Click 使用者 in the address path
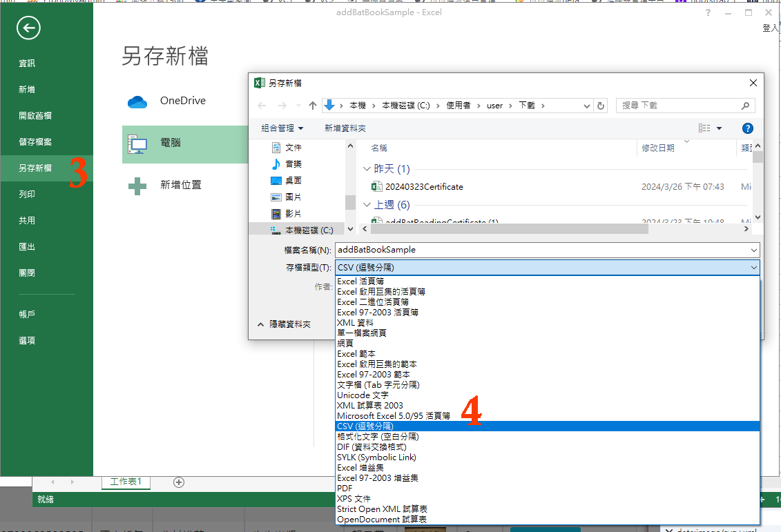781x532 pixels. pyautogui.click(x=459, y=106)
